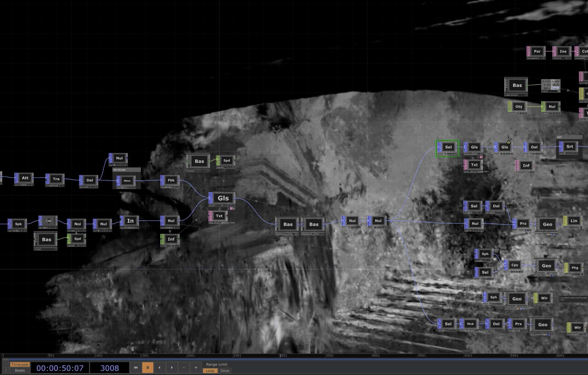
Task: Click the plus speed button in transport
Action: 196,367
